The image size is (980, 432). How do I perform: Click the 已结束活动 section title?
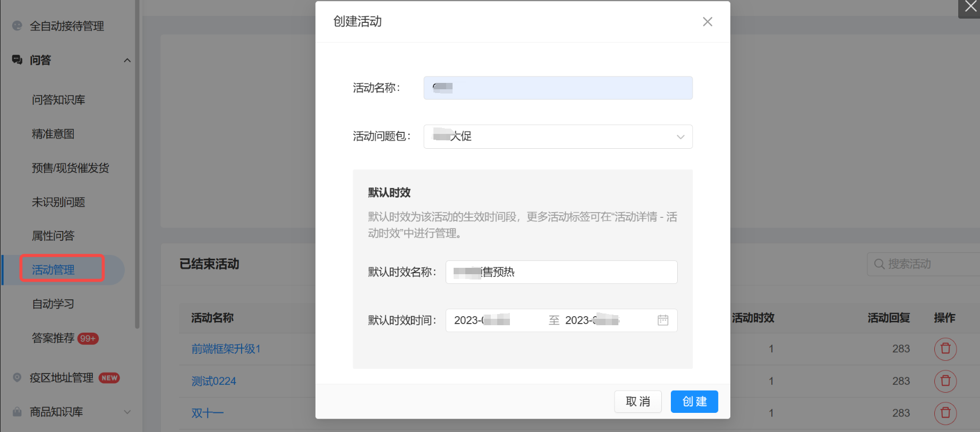[x=209, y=264]
